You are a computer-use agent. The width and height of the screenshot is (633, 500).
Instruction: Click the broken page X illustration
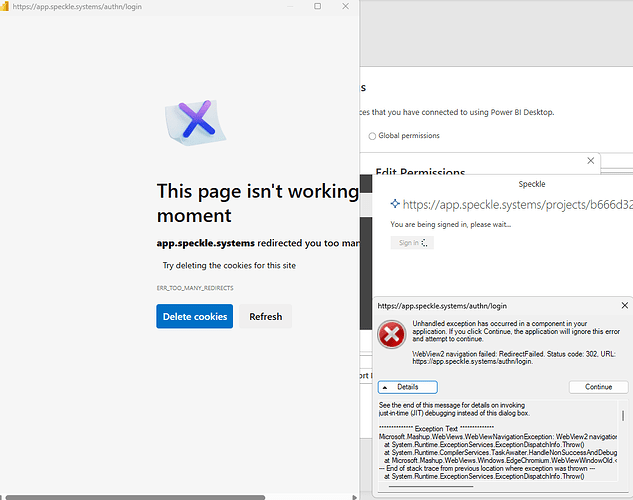pos(196,122)
